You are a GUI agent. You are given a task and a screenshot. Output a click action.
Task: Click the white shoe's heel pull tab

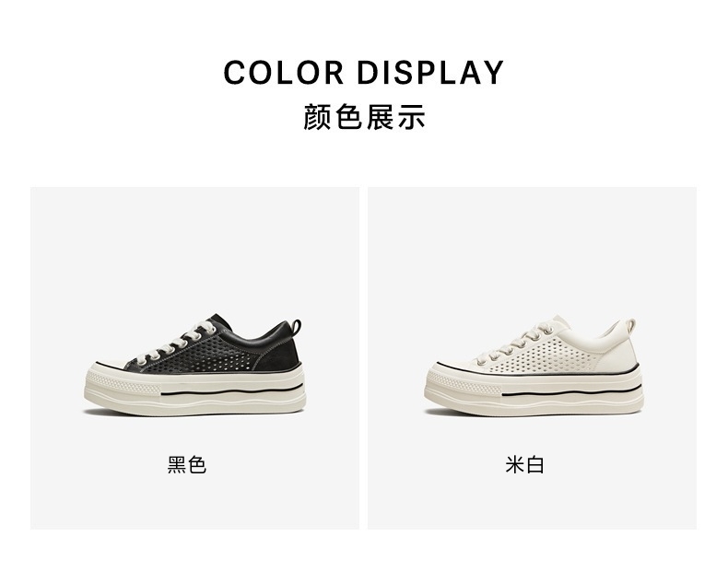click(x=630, y=324)
